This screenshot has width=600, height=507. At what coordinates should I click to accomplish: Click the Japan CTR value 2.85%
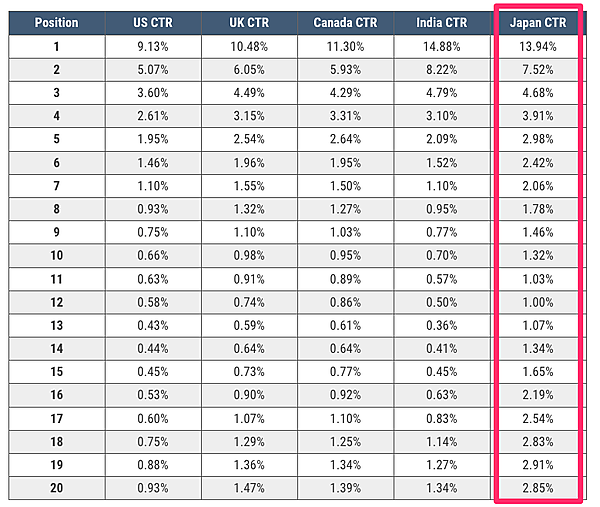point(538,487)
